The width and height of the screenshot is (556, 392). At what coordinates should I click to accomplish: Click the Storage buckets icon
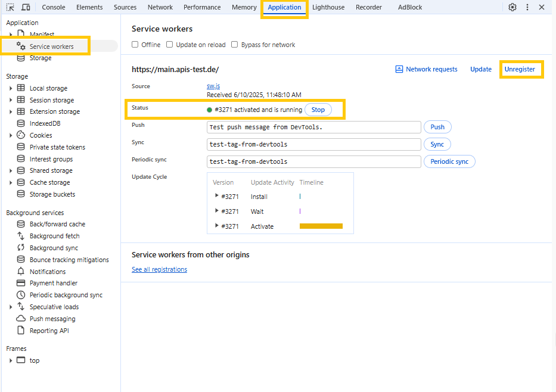[x=21, y=194]
